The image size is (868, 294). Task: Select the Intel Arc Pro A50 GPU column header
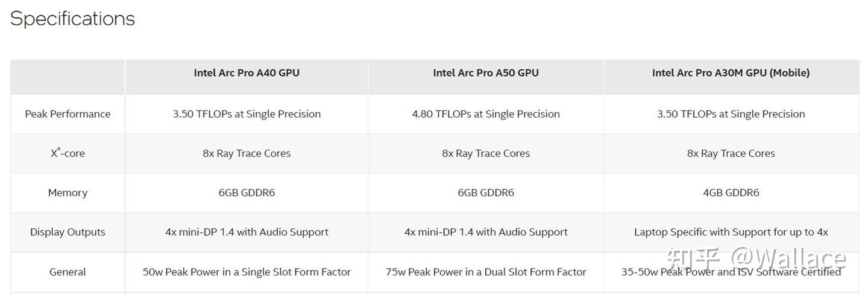[x=486, y=73]
